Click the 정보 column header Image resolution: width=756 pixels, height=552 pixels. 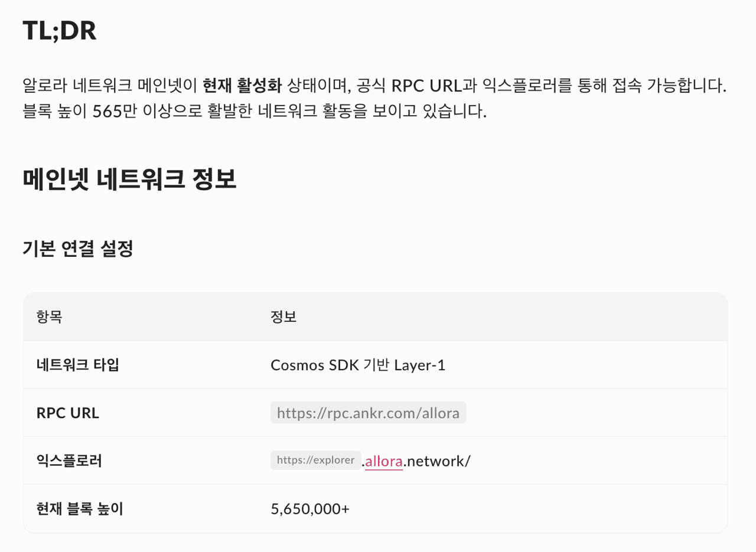click(x=283, y=316)
